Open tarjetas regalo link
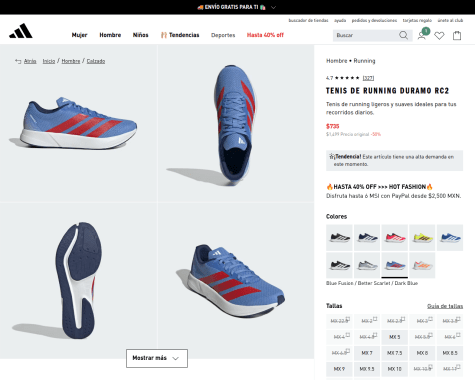The width and height of the screenshot is (475, 380). pyautogui.click(x=417, y=20)
